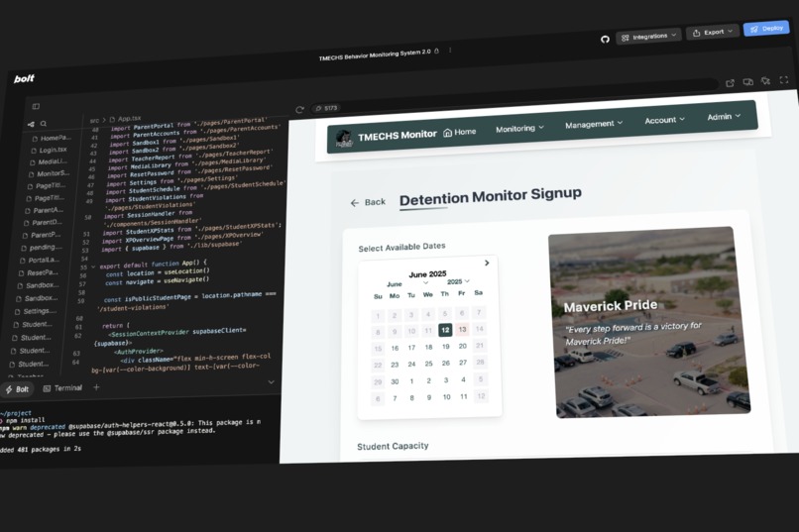Open preview in new tab icon
Viewport: 799px width, 532px height.
730,82
